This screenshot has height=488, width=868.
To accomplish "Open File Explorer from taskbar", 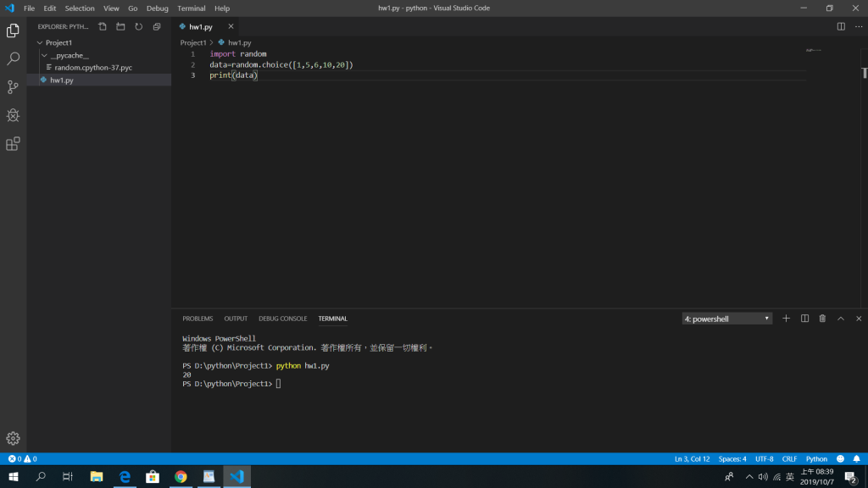I will [x=97, y=476].
